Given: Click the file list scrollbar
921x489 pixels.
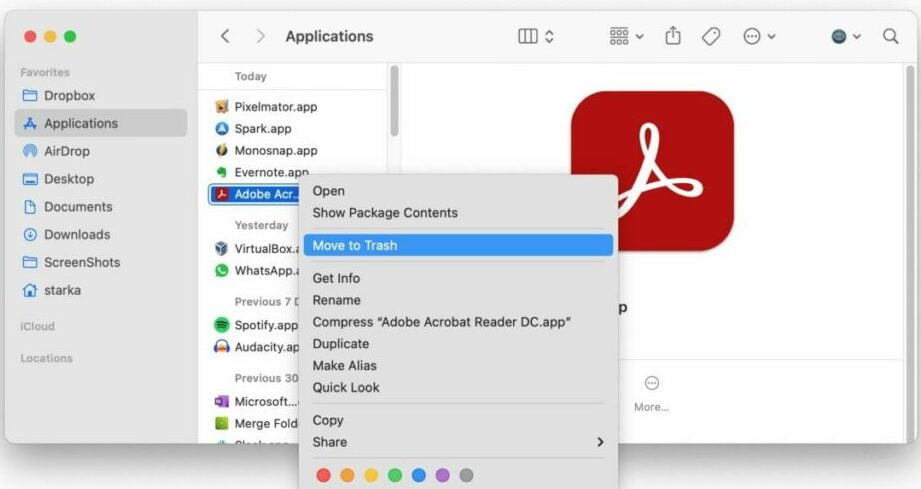Looking at the screenshot, I should tap(394, 101).
